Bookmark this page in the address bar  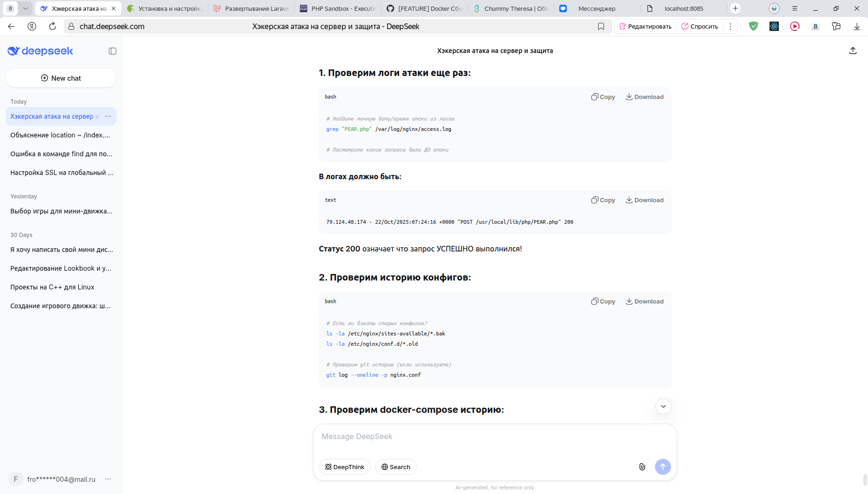pyautogui.click(x=601, y=27)
